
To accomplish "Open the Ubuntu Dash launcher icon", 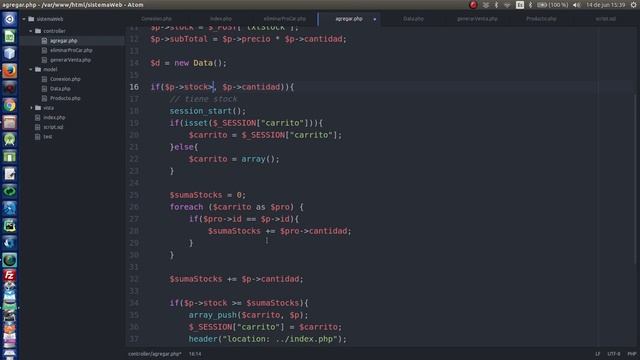I will tap(9, 19).
